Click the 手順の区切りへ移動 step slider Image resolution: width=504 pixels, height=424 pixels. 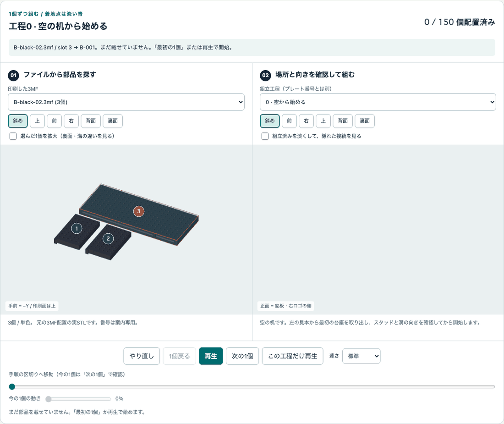click(x=252, y=386)
